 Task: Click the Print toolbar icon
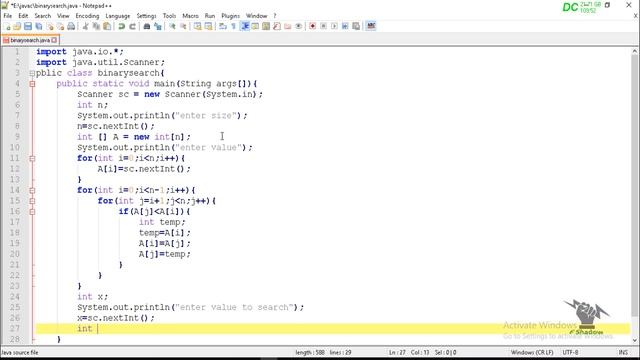point(71,27)
